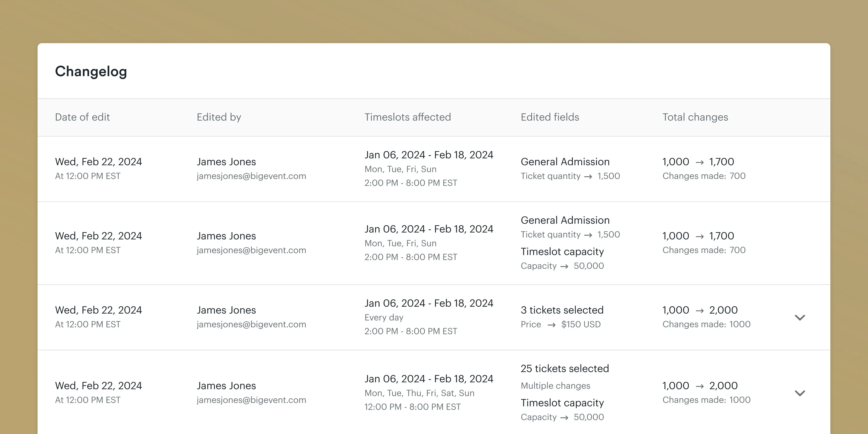Click the jamesjones@bigevent.com email in first row
The width and height of the screenshot is (868, 434).
click(x=251, y=176)
